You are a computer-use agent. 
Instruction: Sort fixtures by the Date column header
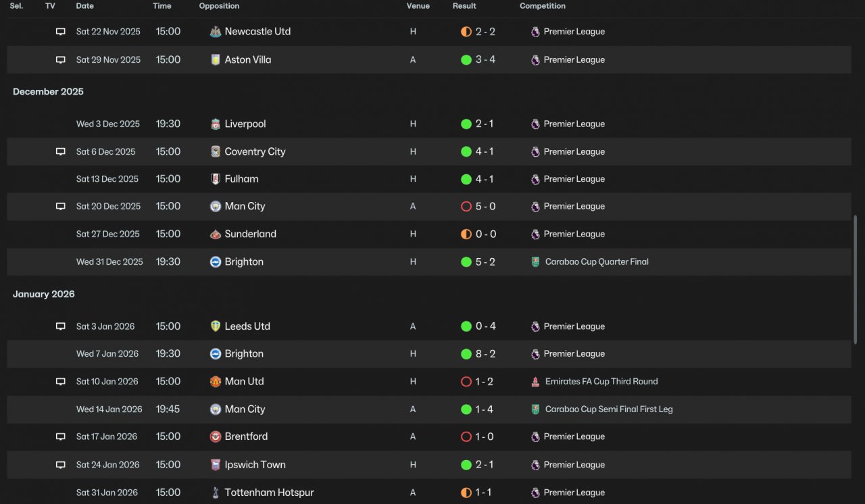(x=85, y=6)
